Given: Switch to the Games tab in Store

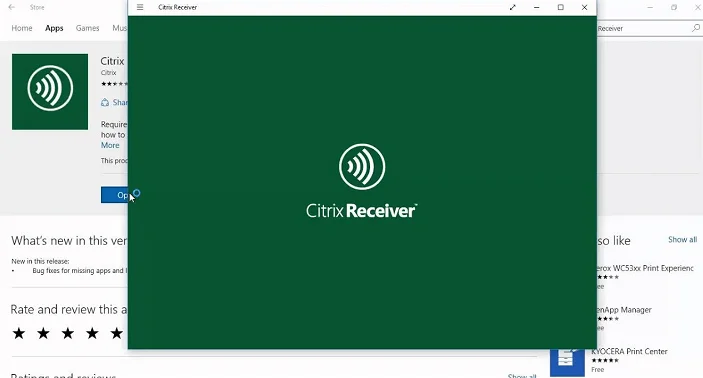Looking at the screenshot, I should (x=87, y=28).
